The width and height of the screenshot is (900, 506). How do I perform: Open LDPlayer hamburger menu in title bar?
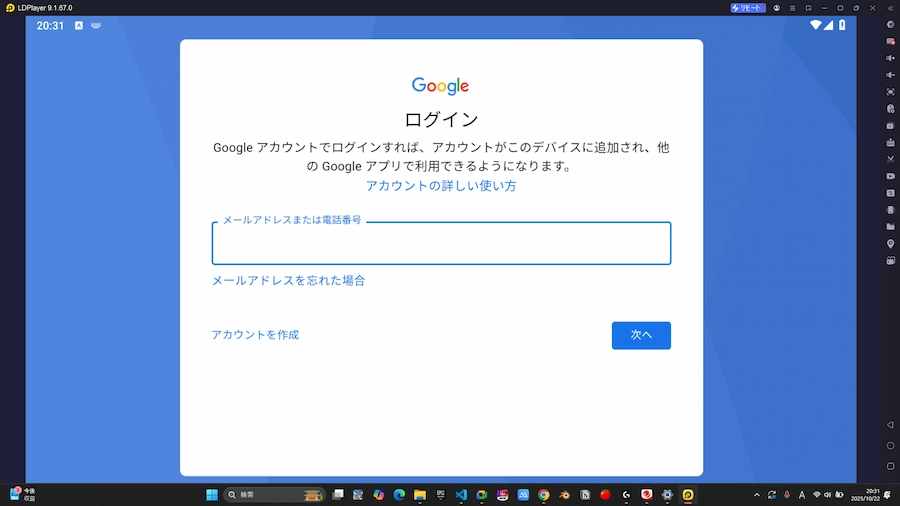coord(793,7)
